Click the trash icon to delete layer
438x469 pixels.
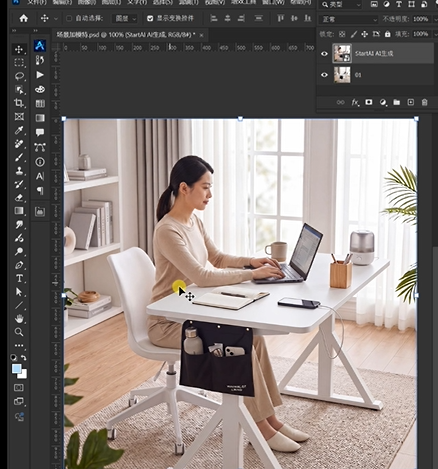tap(424, 102)
